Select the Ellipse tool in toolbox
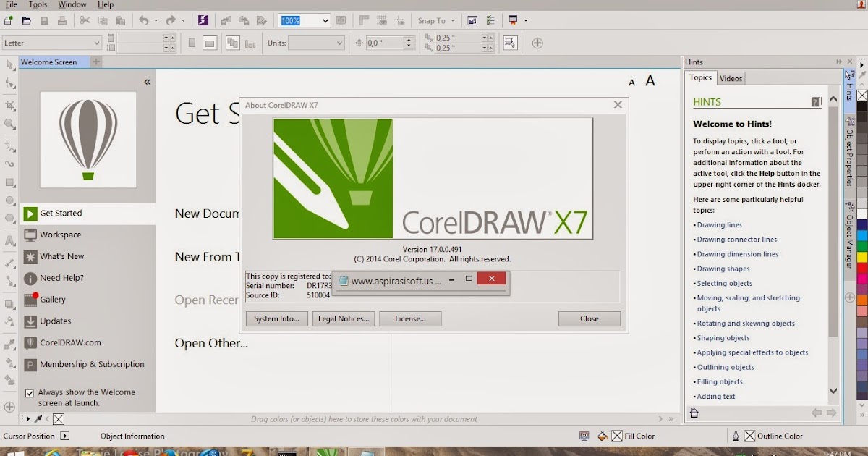 click(x=10, y=200)
